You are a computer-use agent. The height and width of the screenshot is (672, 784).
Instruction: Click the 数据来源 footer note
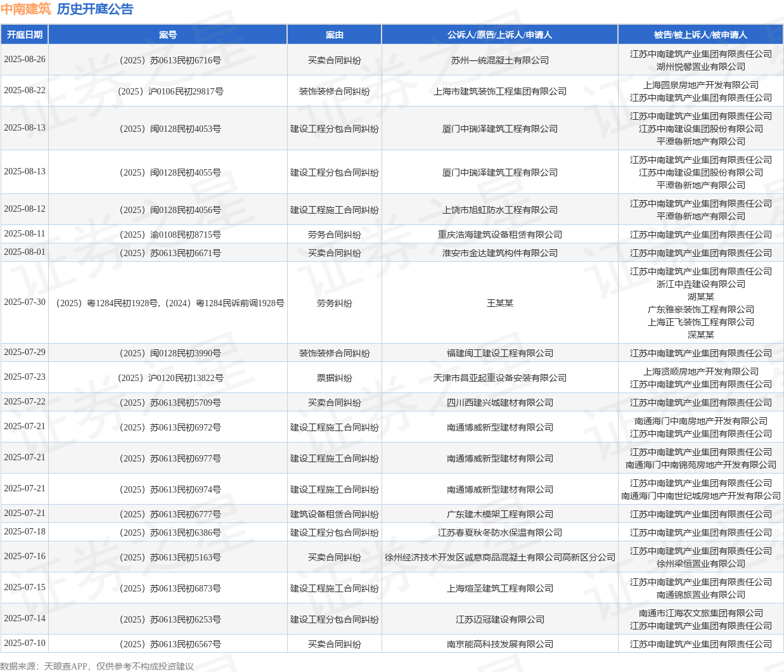click(97, 666)
